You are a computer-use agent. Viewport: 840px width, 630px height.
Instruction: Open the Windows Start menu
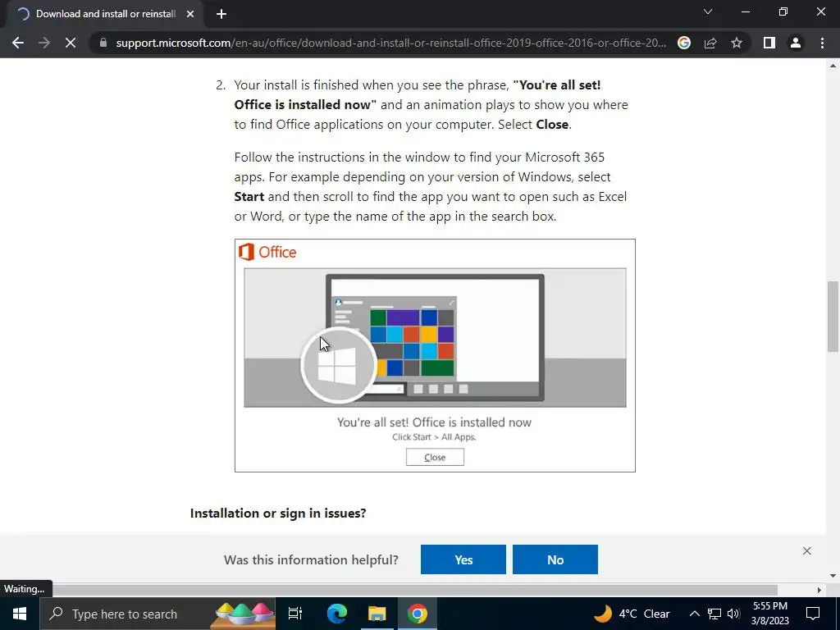[x=20, y=614]
